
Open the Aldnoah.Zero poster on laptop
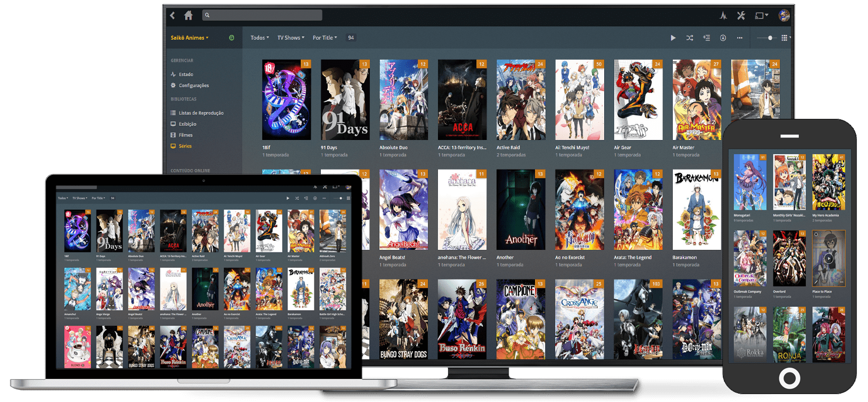332,231
